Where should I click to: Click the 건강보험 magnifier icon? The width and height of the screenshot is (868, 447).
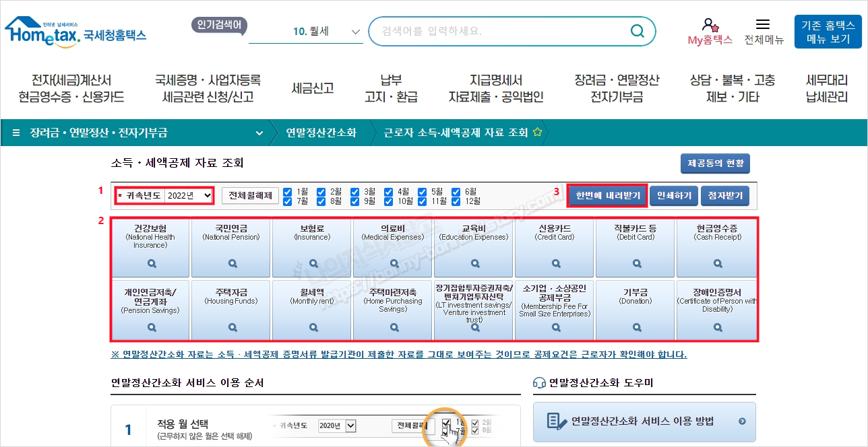click(x=152, y=264)
